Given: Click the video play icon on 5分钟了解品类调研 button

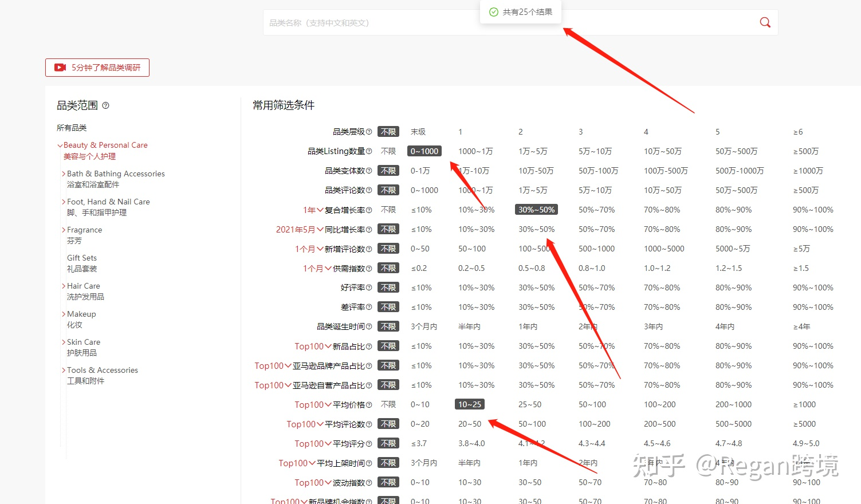Looking at the screenshot, I should pos(60,67).
